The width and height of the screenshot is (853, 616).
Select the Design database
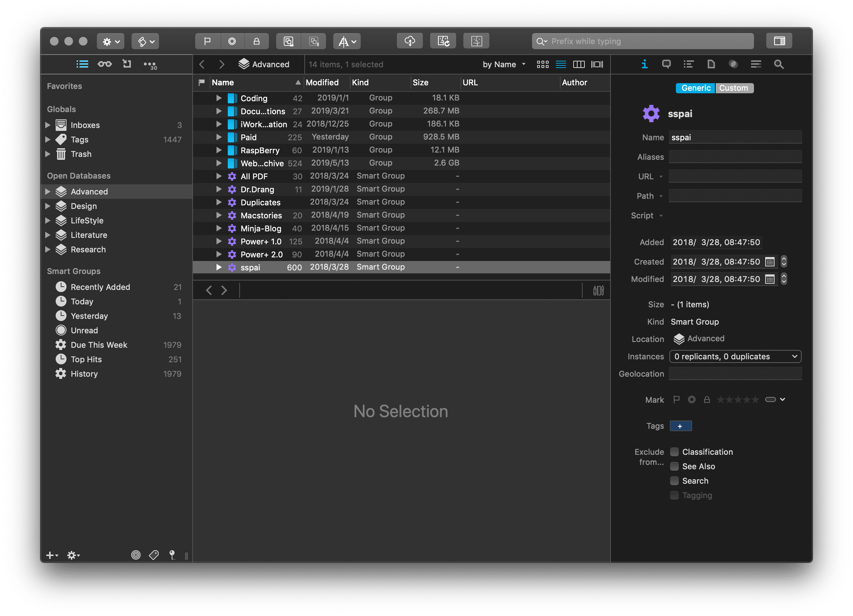coord(117,206)
